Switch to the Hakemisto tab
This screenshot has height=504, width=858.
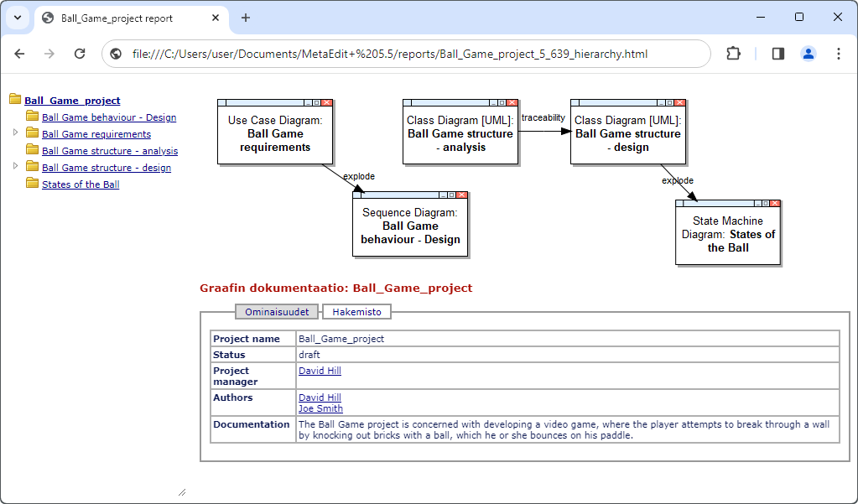tap(356, 311)
